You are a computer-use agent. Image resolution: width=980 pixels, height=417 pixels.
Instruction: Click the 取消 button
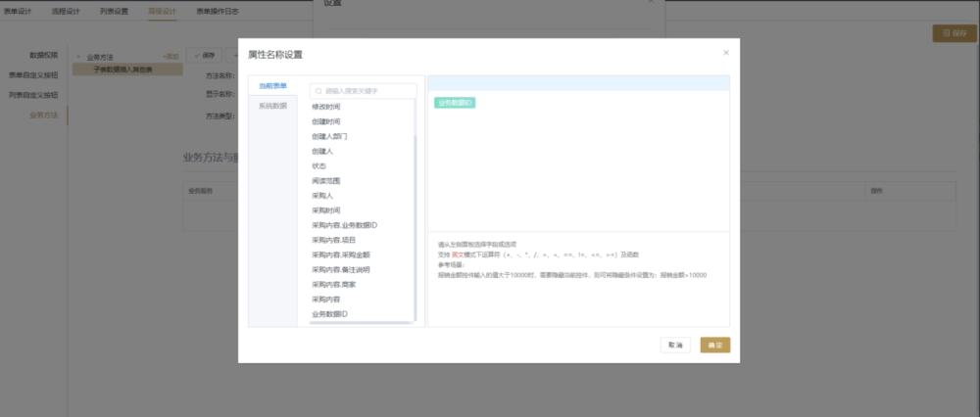(x=674, y=346)
